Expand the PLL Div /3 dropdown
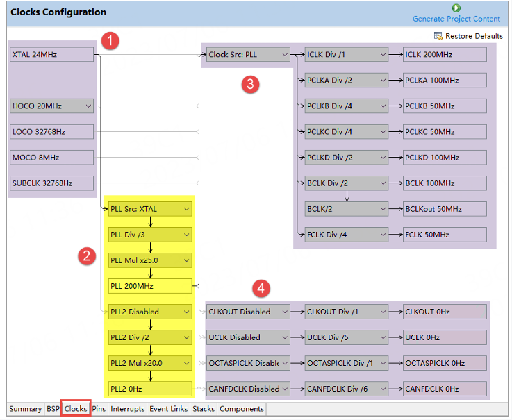The height and width of the screenshot is (420, 512). coord(150,235)
